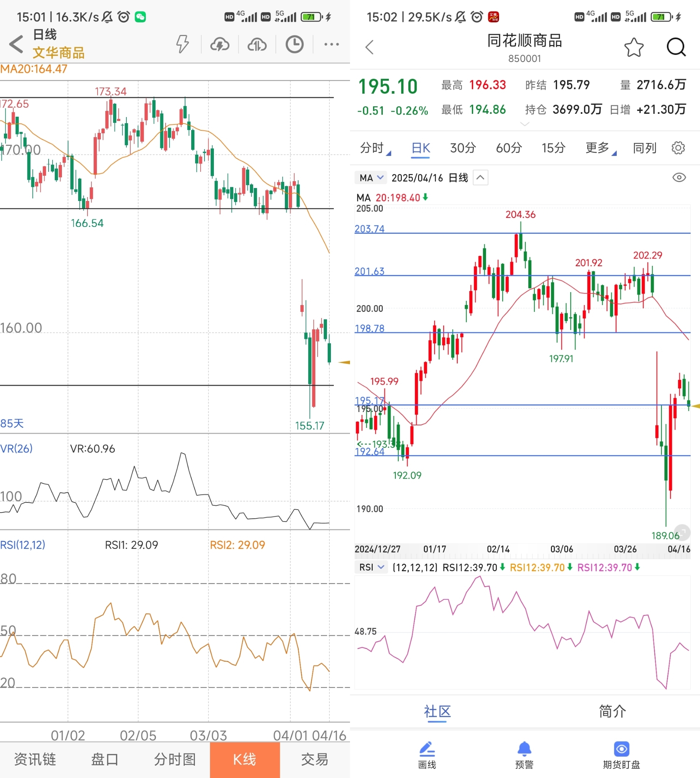Image resolution: width=700 pixels, height=778 pixels.
Task: Open the cloud lightning sync icon
Action: point(220,45)
